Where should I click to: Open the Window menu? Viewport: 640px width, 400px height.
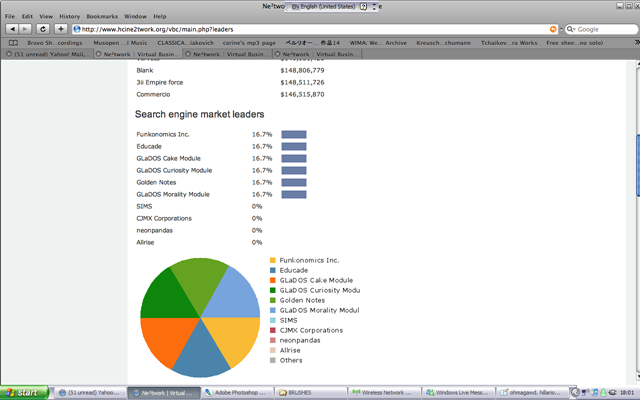coord(135,16)
